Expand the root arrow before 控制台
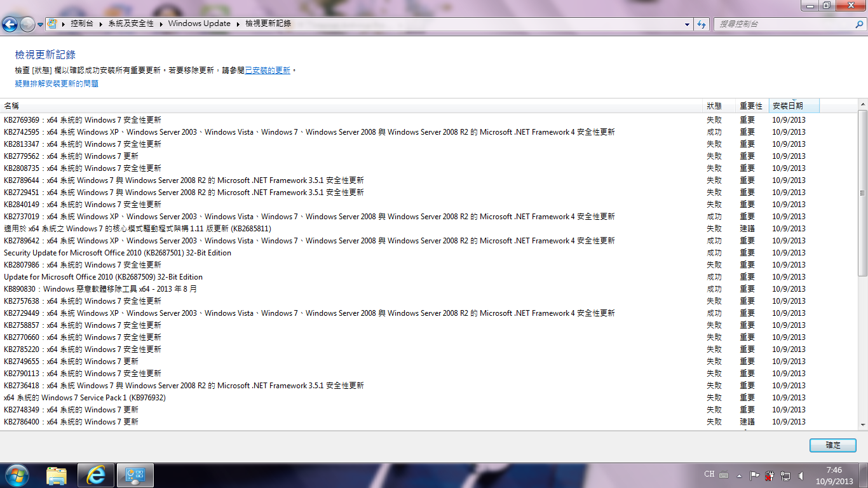 [x=64, y=24]
